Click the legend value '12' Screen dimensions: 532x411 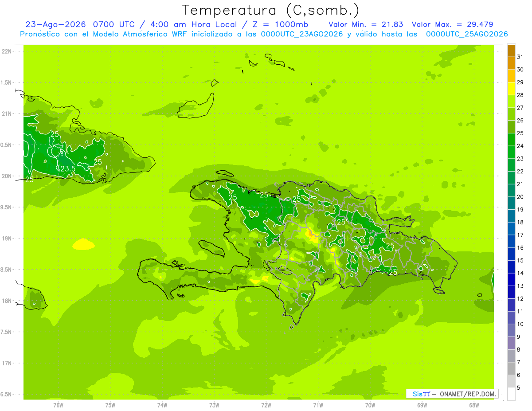pyautogui.click(x=520, y=299)
